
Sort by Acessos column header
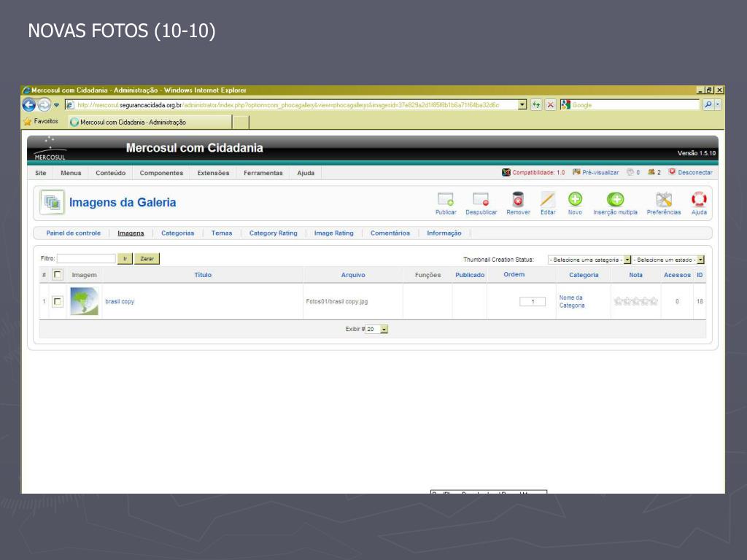tap(677, 275)
